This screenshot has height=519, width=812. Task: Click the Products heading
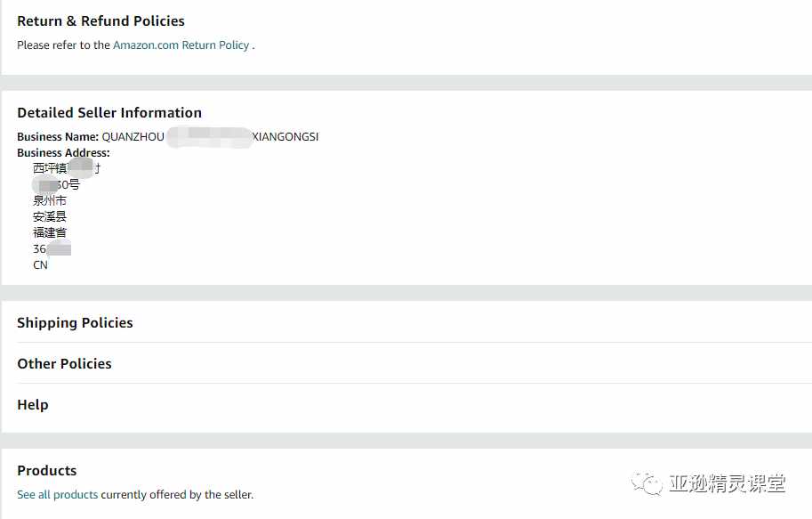[47, 470]
